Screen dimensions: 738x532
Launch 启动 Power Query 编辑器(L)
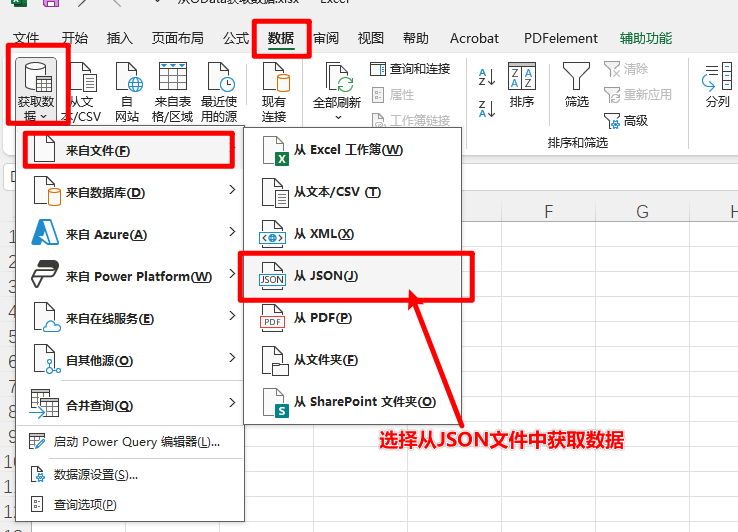click(129, 442)
